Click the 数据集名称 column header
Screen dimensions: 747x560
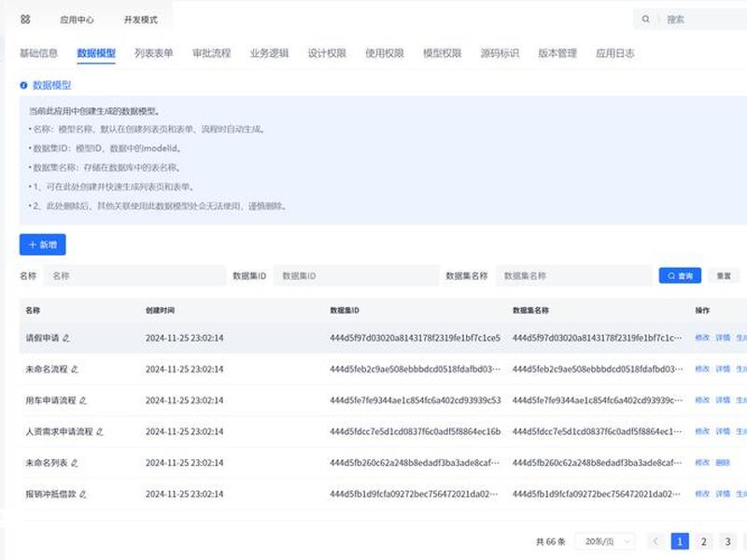(x=530, y=311)
